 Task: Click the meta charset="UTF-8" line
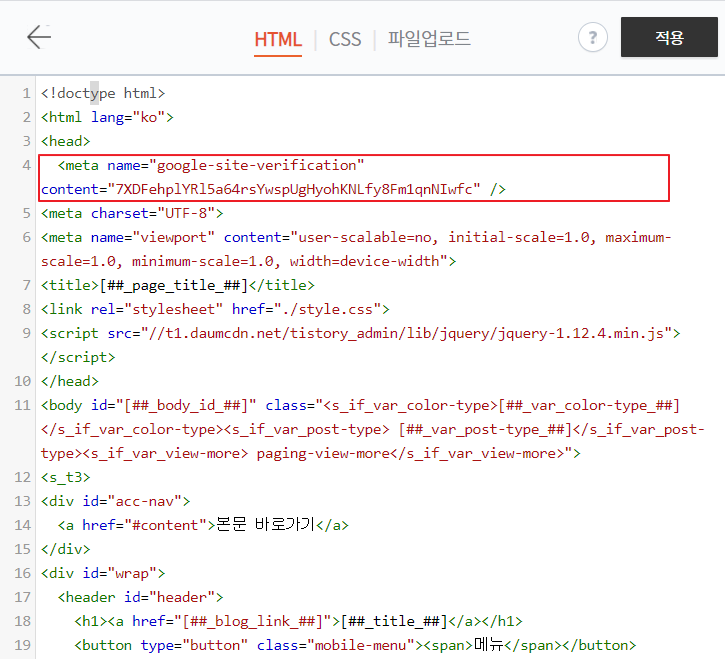132,214
